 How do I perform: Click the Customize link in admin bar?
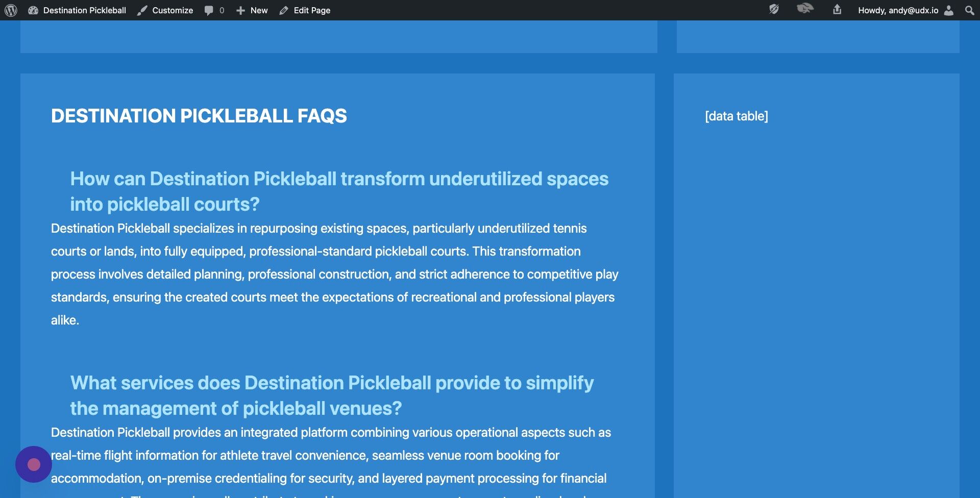165,10
